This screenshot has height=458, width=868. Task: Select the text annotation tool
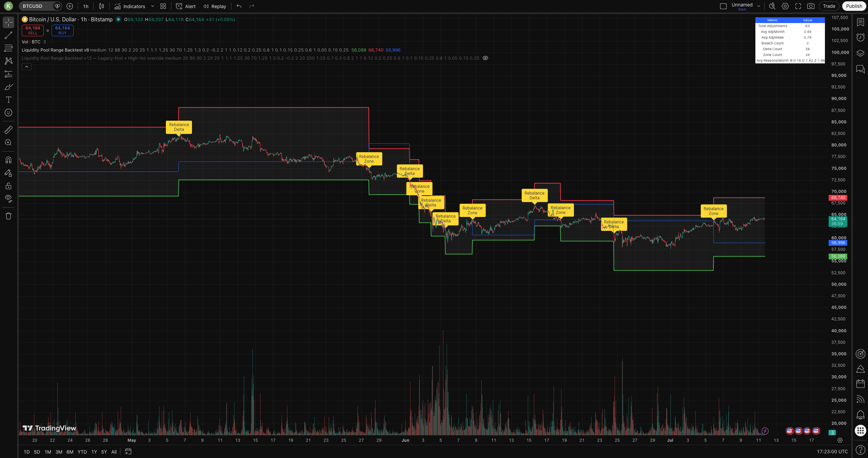click(x=8, y=100)
